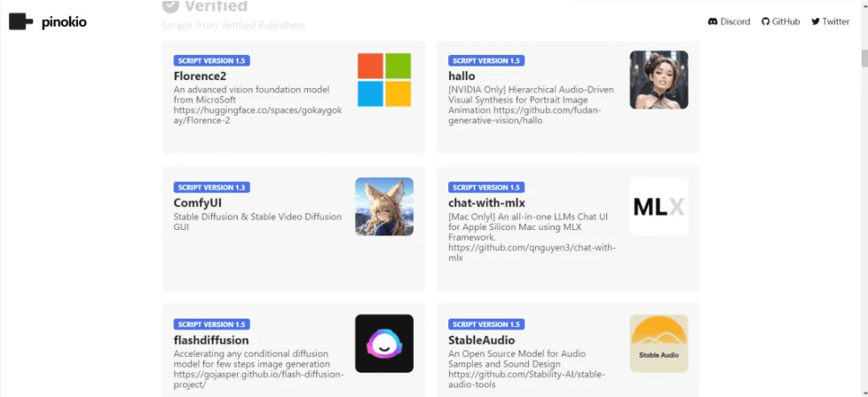Open the Twitter link
Viewport: 868px width, 397px height.
pos(831,21)
